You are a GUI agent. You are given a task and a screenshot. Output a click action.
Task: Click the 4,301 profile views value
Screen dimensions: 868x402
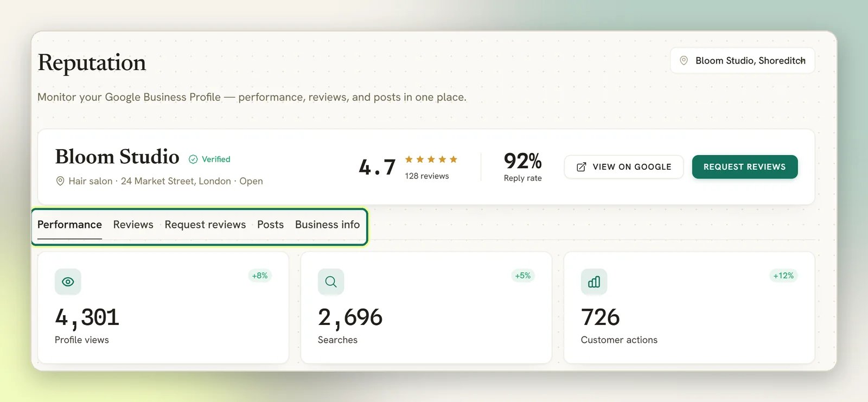(x=87, y=317)
